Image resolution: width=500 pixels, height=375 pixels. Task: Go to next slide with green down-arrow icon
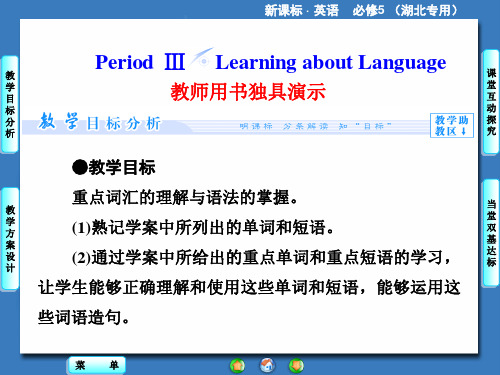[x=296, y=365]
